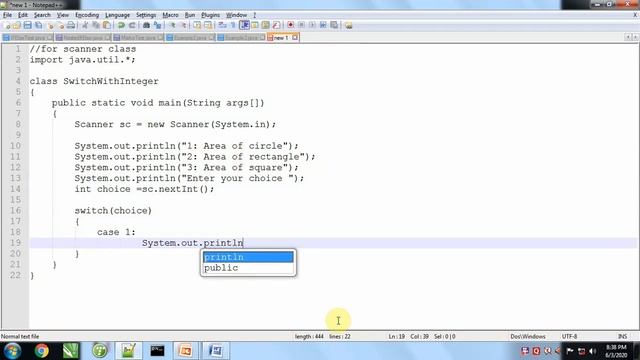Open the Settings menu
This screenshot has height=360, width=640.
146,15
